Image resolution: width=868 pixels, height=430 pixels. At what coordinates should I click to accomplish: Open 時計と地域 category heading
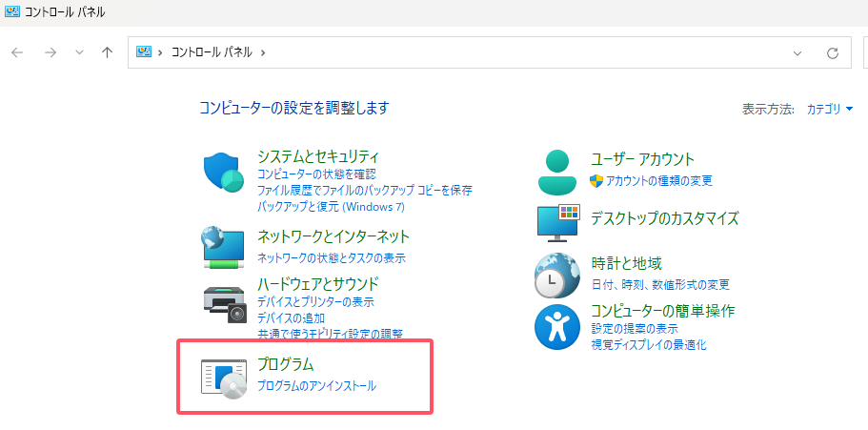click(x=626, y=264)
